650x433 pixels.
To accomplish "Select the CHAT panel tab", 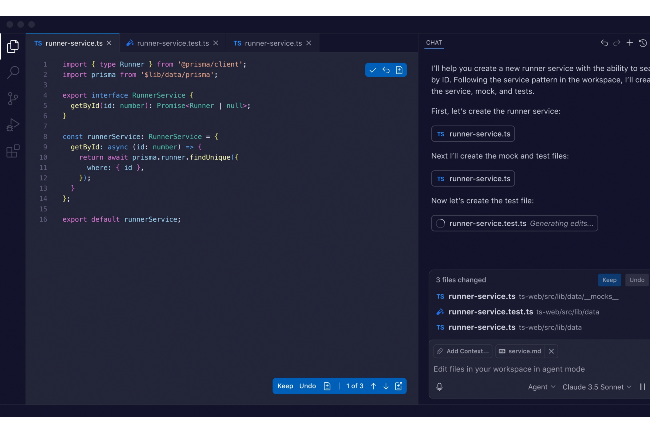I will tap(434, 43).
